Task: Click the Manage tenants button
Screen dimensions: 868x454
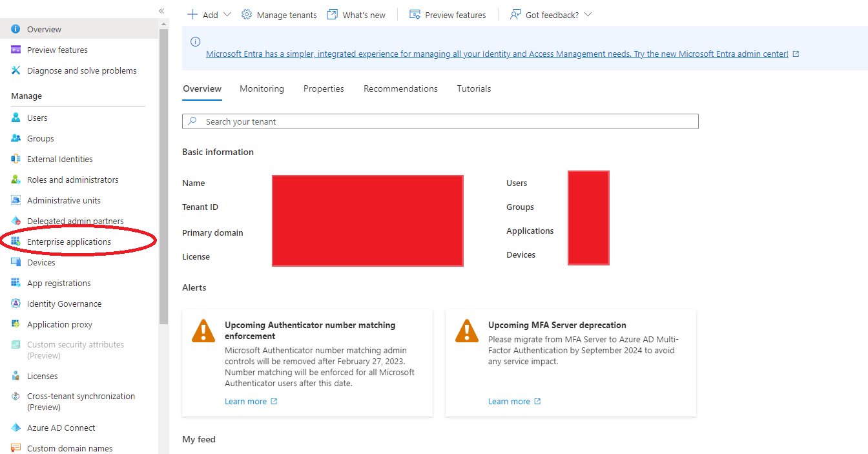Action: pos(279,14)
